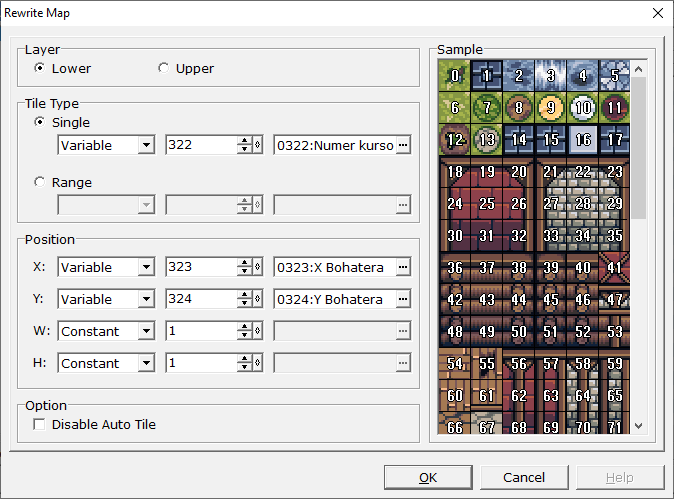Select sample tile 0 grass
The height and width of the screenshot is (499, 674).
tap(454, 76)
